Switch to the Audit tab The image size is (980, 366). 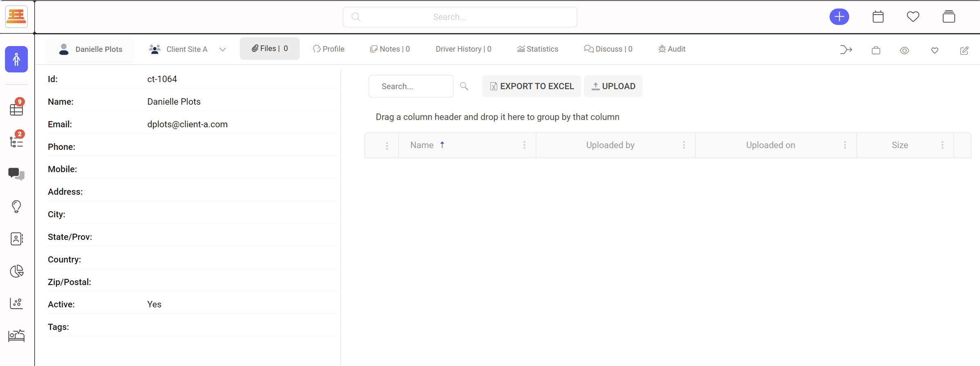pyautogui.click(x=672, y=49)
